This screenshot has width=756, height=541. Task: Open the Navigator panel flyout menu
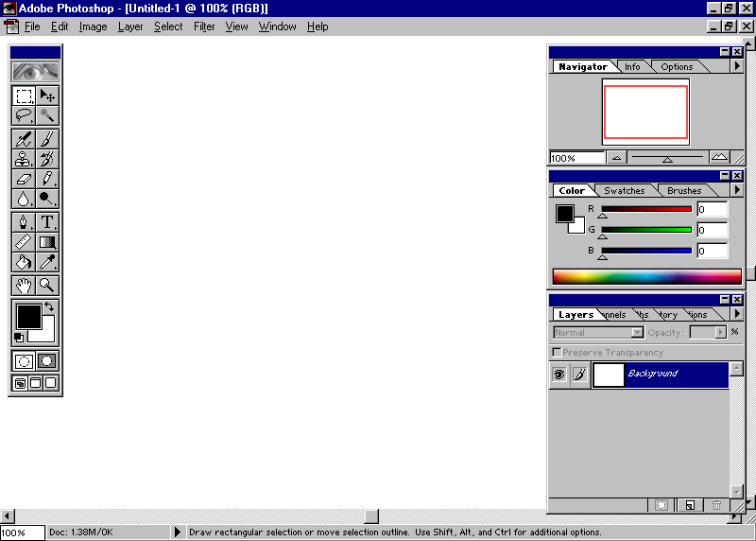coord(737,65)
